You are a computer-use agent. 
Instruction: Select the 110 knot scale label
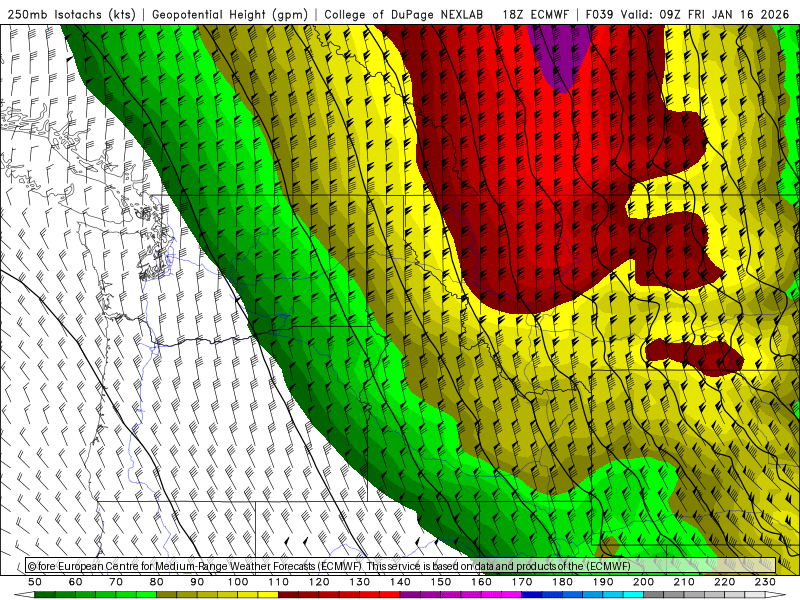pos(279,582)
